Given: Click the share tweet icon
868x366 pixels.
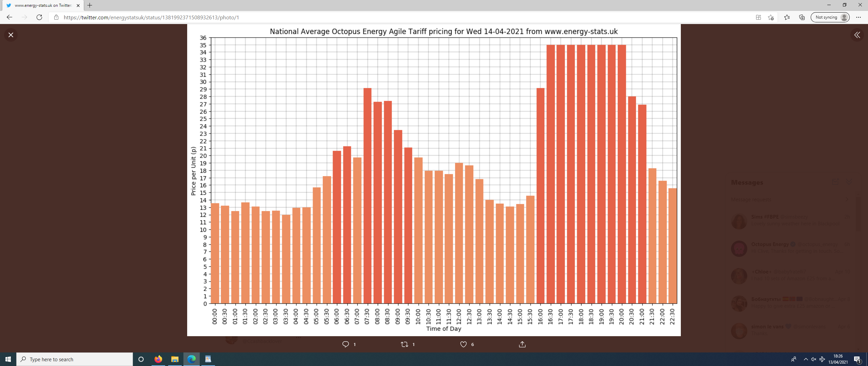Looking at the screenshot, I should pyautogui.click(x=522, y=344).
